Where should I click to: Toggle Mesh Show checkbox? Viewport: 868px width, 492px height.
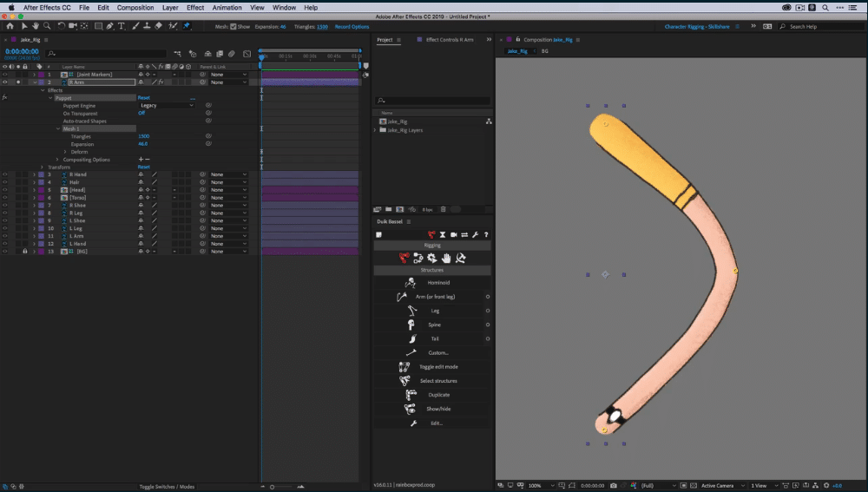[x=233, y=27]
